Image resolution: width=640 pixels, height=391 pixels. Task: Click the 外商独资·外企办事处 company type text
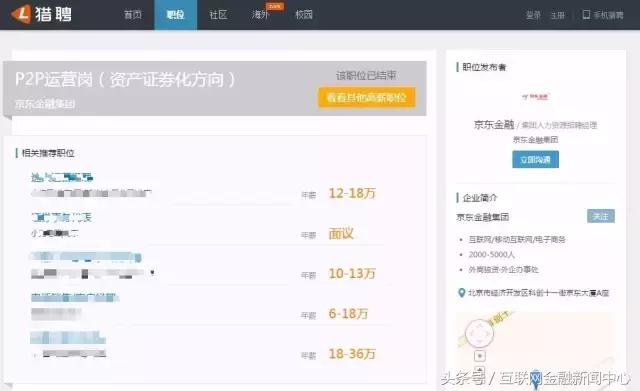point(504,269)
